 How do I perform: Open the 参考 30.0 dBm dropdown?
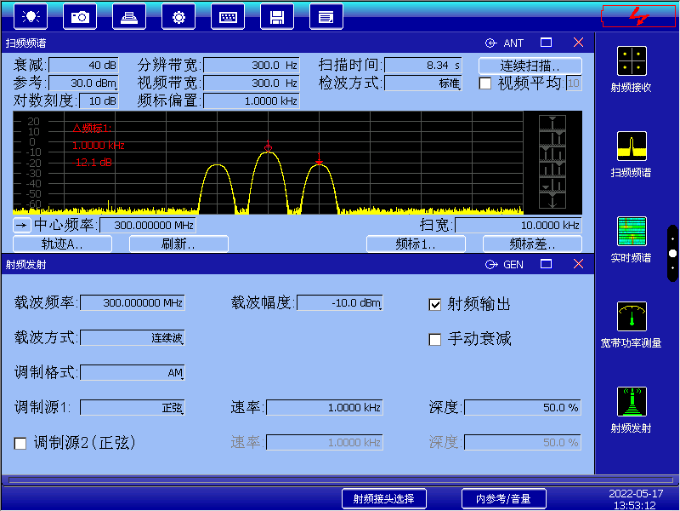pos(83,83)
